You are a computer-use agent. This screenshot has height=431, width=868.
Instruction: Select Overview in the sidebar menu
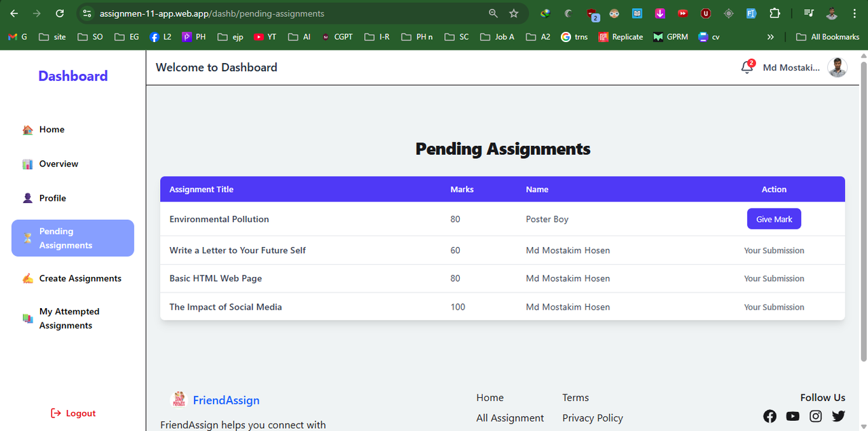click(x=73, y=164)
